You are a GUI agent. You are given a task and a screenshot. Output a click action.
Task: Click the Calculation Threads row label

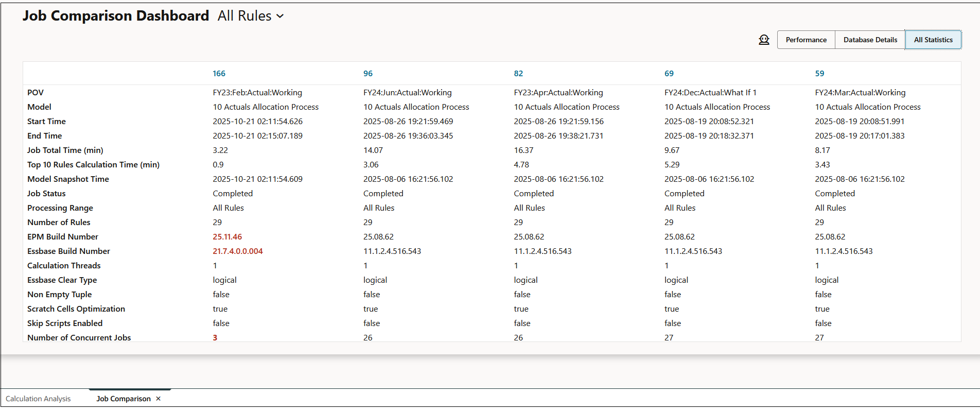point(64,266)
